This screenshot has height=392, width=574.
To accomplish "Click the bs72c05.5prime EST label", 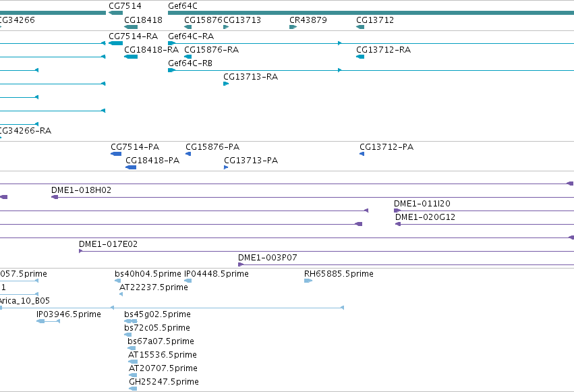I will tap(157, 328).
